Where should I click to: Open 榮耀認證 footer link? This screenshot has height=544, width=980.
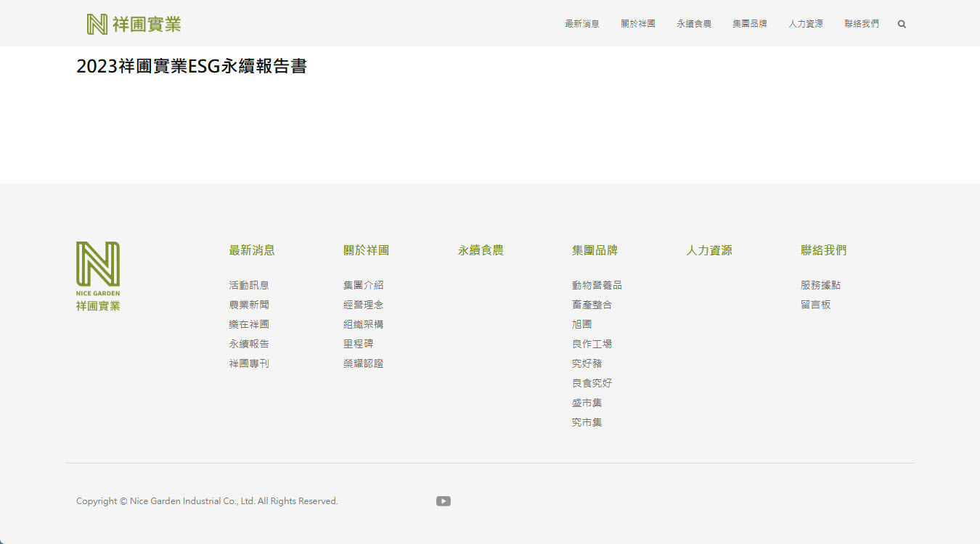(364, 363)
